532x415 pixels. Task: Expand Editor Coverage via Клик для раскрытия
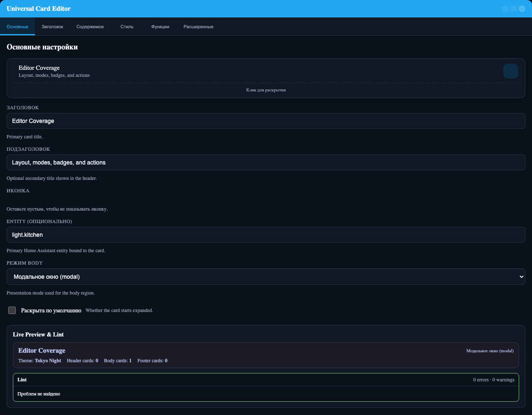[266, 90]
